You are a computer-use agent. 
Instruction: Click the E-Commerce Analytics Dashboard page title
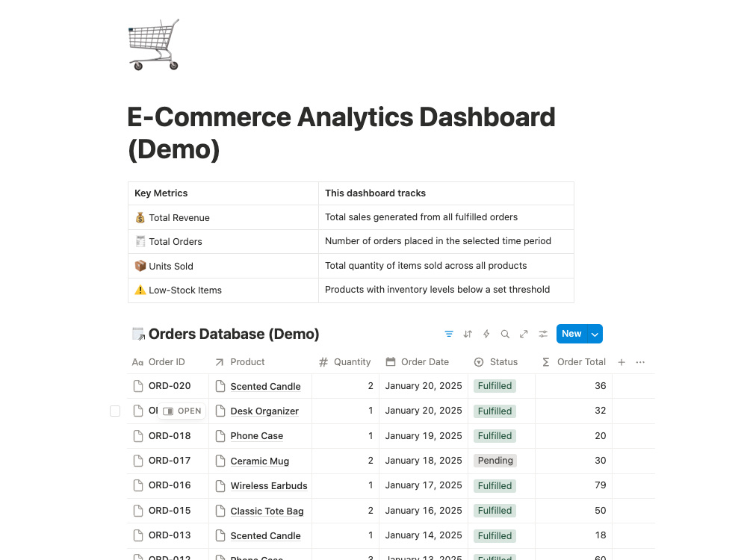tap(341, 134)
